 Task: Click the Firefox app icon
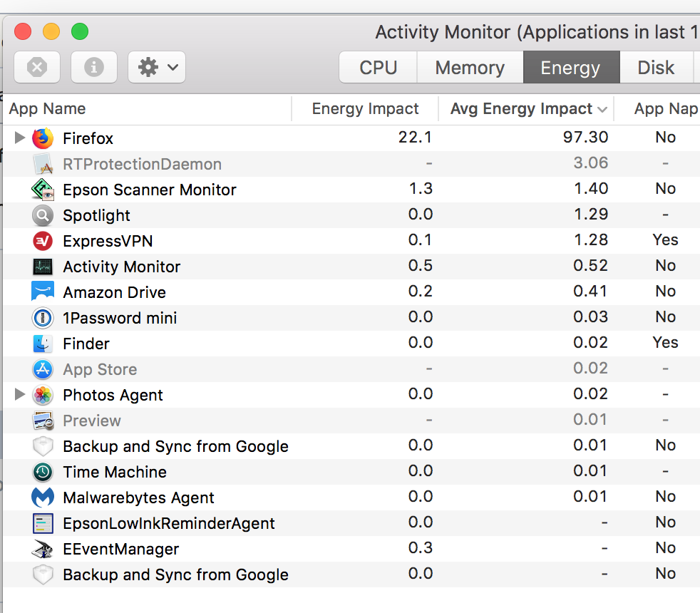pyautogui.click(x=43, y=138)
